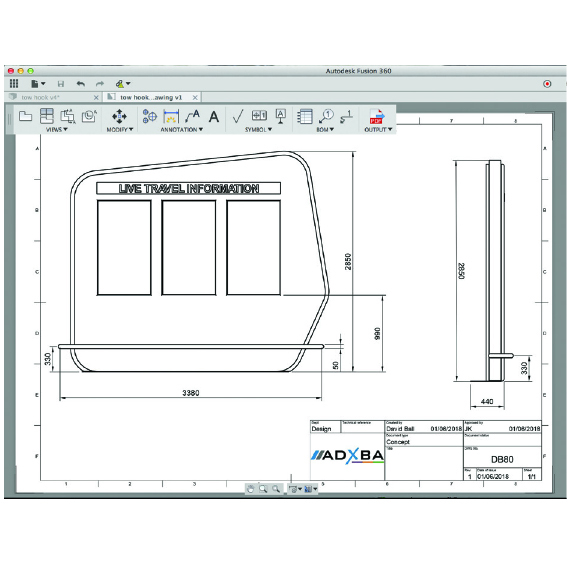Choose the Dimension tool
The height and width of the screenshot is (567, 569).
coord(171,117)
